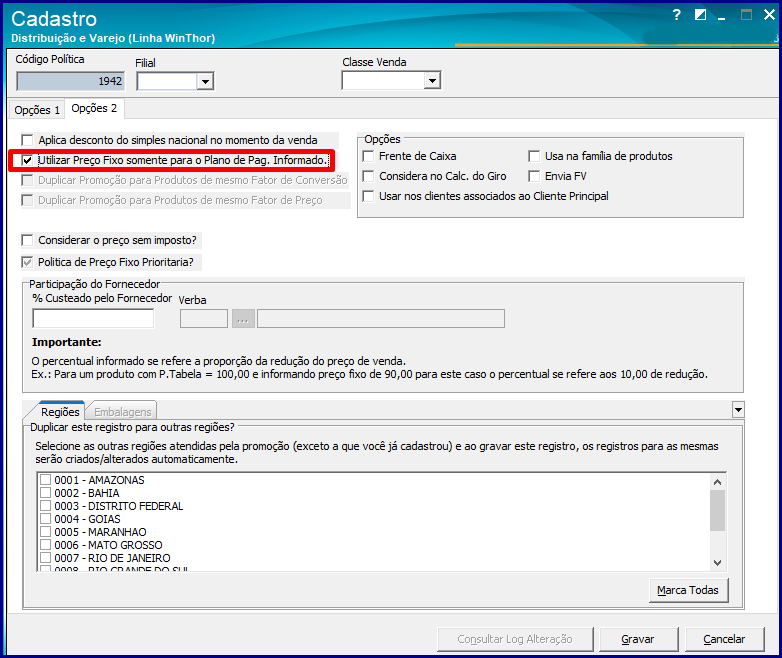Check region 0007 - RIO DE JANEIRO
Viewport: 782px width, 658px height.
(45, 558)
